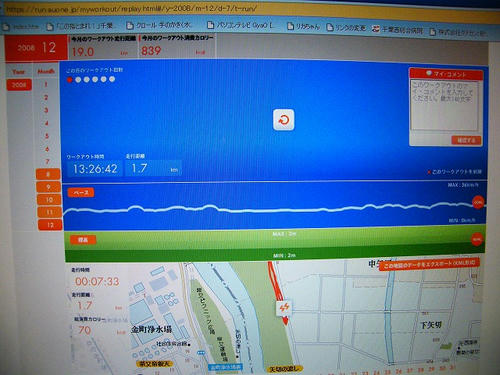Open the りかちゃん bookmark

click(304, 26)
